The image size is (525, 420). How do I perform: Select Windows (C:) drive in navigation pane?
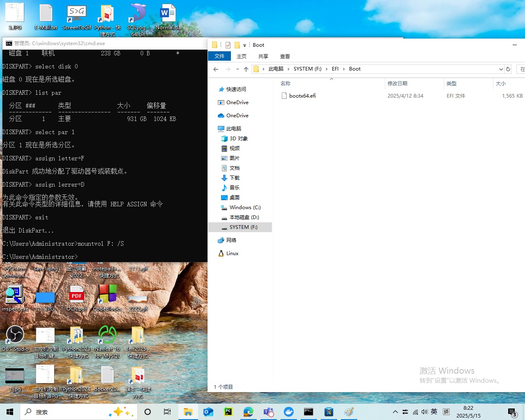coord(245,207)
